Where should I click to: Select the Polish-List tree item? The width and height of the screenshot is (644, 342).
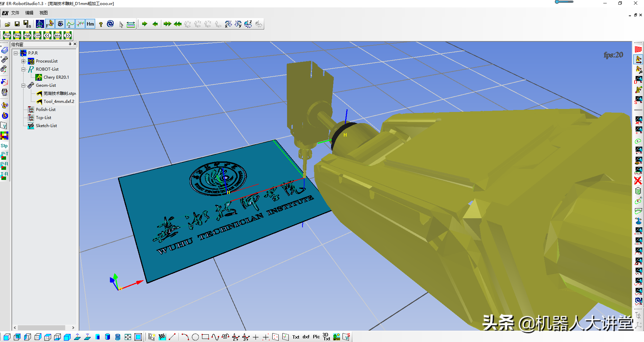[x=46, y=110]
